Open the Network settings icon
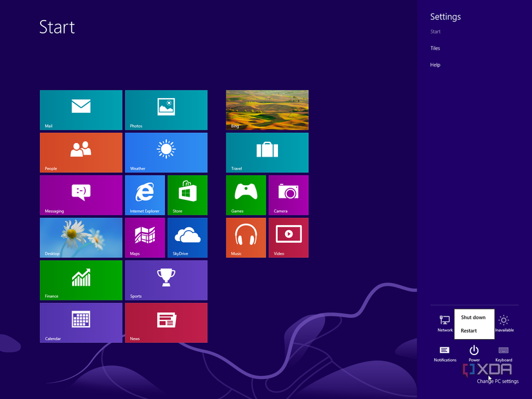 tap(444, 320)
